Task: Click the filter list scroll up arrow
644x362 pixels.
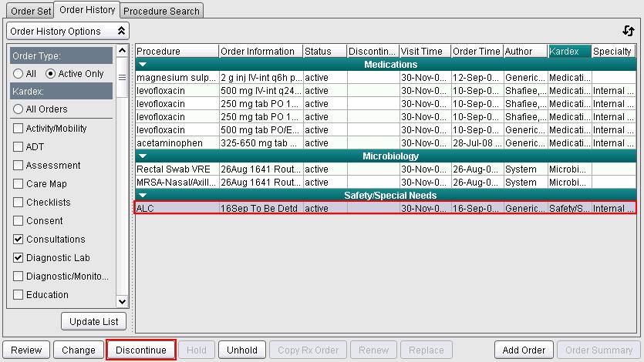Action: [x=122, y=50]
